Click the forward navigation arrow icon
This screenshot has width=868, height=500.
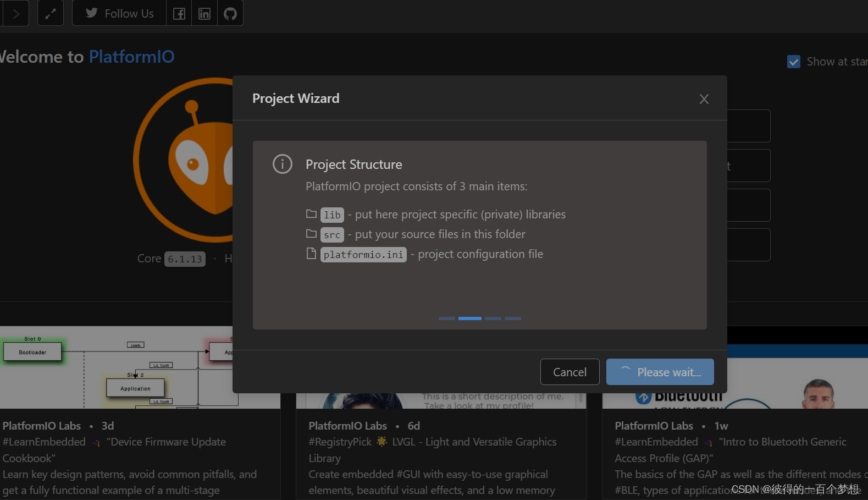point(16,14)
